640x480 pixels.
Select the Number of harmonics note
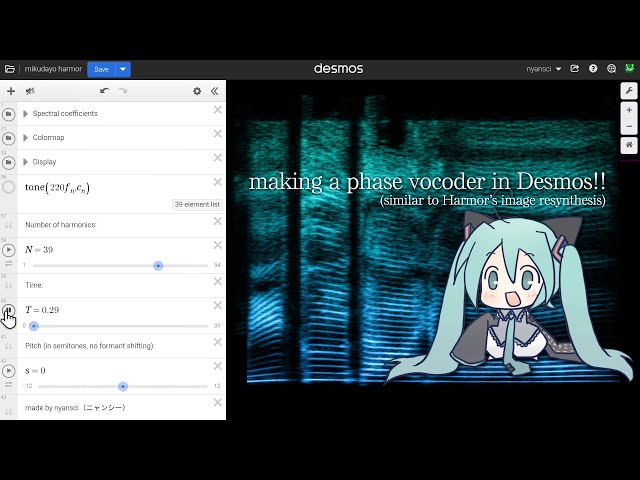60,224
